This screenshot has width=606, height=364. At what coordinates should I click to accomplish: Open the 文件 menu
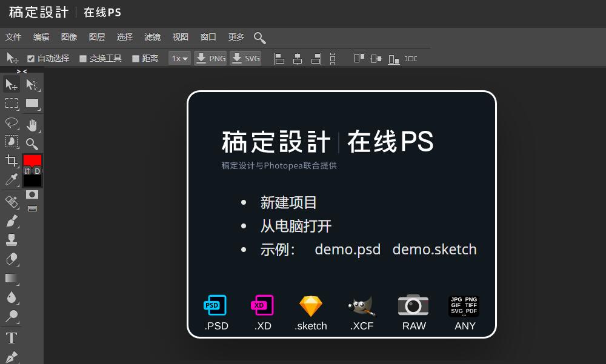[x=13, y=37]
